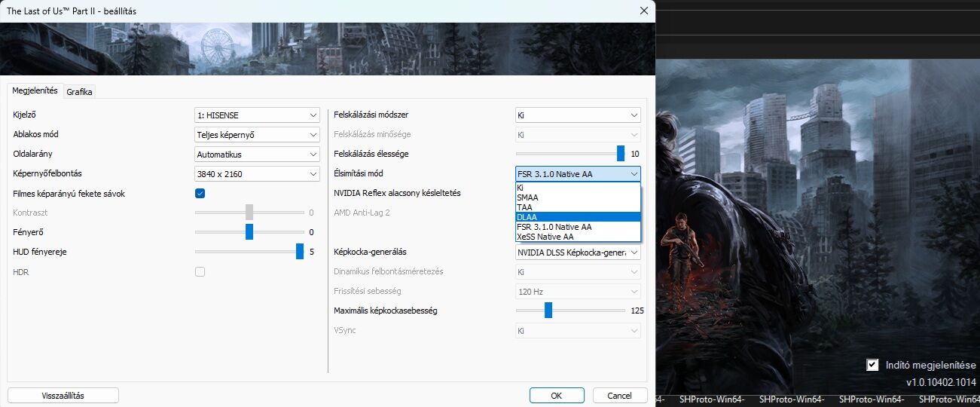The image size is (980, 407).
Task: Close the beállítás dialog window
Action: [x=643, y=11]
